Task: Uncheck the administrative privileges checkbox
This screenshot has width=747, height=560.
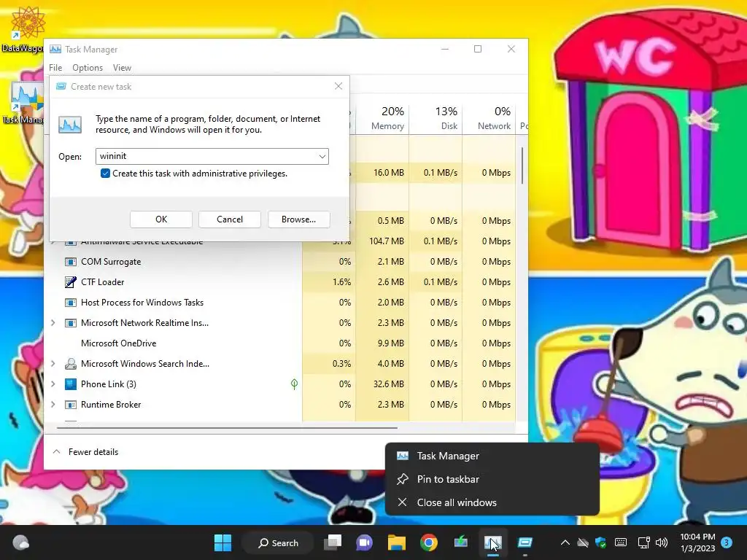Action: click(x=105, y=174)
